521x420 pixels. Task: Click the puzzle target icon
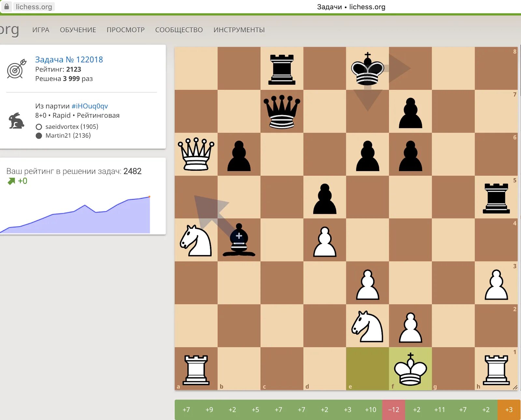click(x=16, y=69)
